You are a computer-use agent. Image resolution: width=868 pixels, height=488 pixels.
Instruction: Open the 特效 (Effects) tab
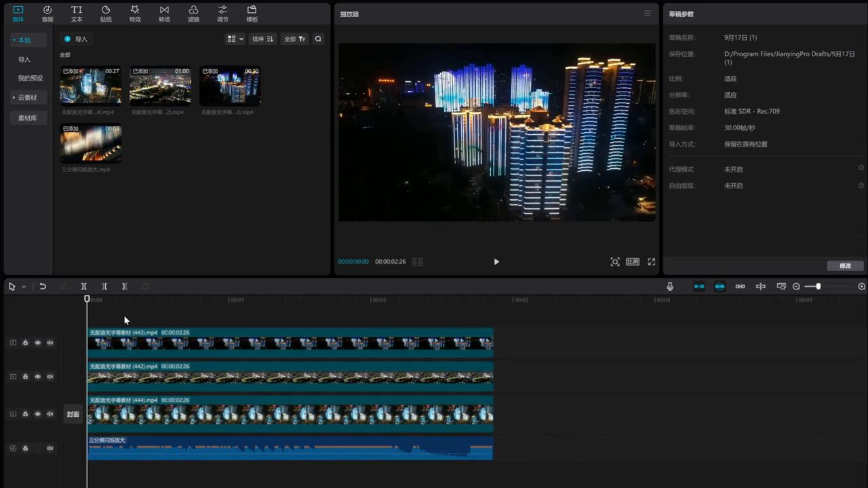pyautogui.click(x=135, y=14)
